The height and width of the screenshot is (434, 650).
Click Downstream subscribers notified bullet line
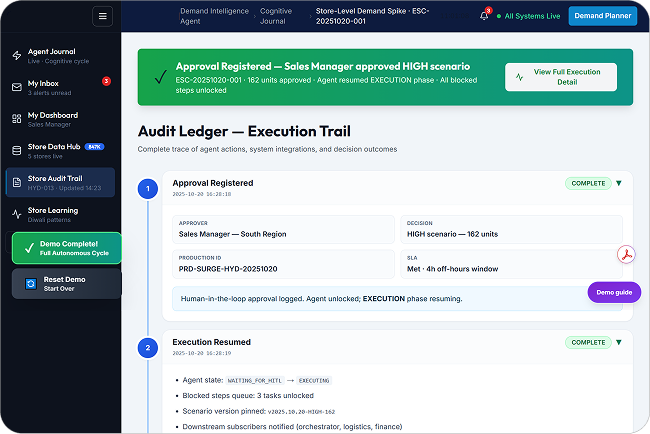click(292, 427)
